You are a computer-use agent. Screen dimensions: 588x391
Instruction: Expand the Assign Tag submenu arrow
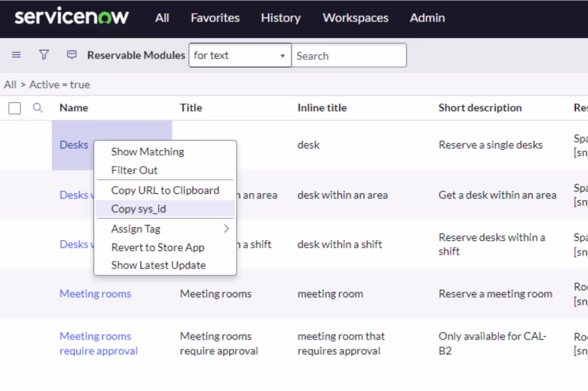226,228
